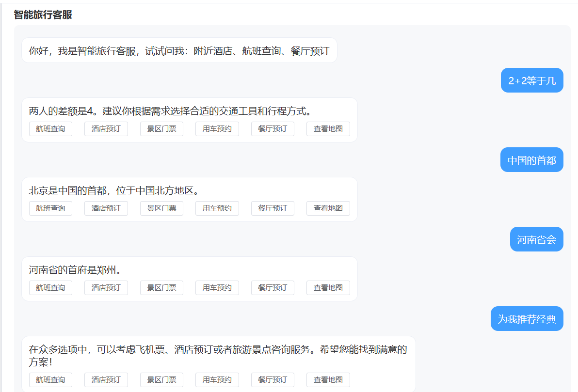
Task: Click 餐厅预订 below the 河南省的首府 reply
Action: coord(273,288)
